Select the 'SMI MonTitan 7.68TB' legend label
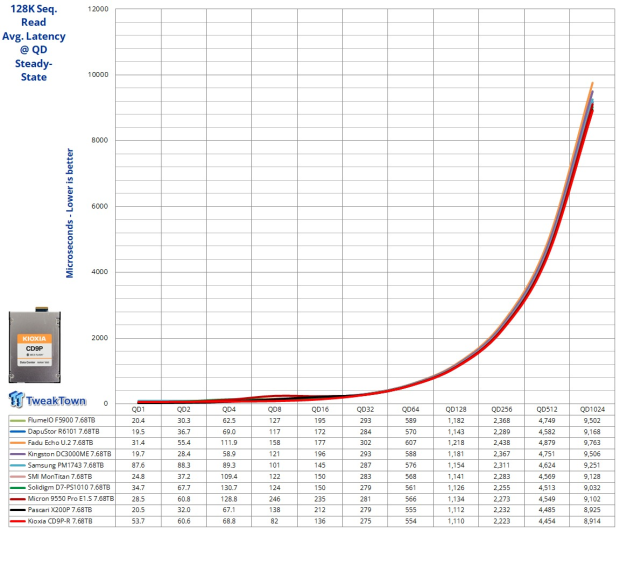Screen dimensions: 620x568 (x=60, y=477)
